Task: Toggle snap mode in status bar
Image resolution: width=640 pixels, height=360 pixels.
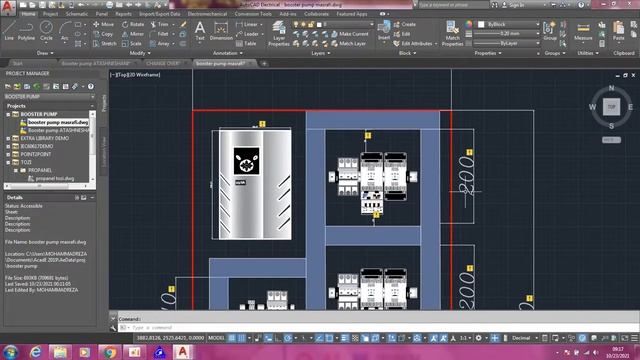Action: pyautogui.click(x=241, y=338)
